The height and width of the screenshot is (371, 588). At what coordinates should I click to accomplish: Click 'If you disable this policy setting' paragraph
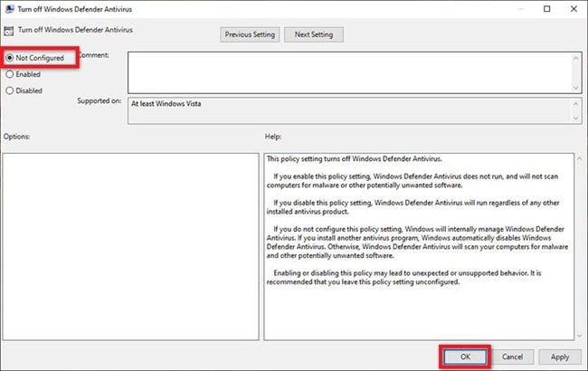pyautogui.click(x=413, y=207)
